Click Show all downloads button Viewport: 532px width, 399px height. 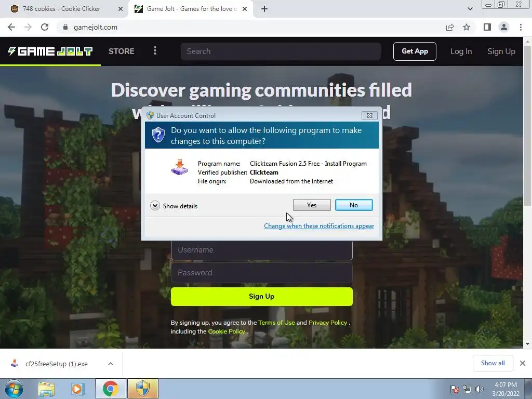(x=493, y=363)
